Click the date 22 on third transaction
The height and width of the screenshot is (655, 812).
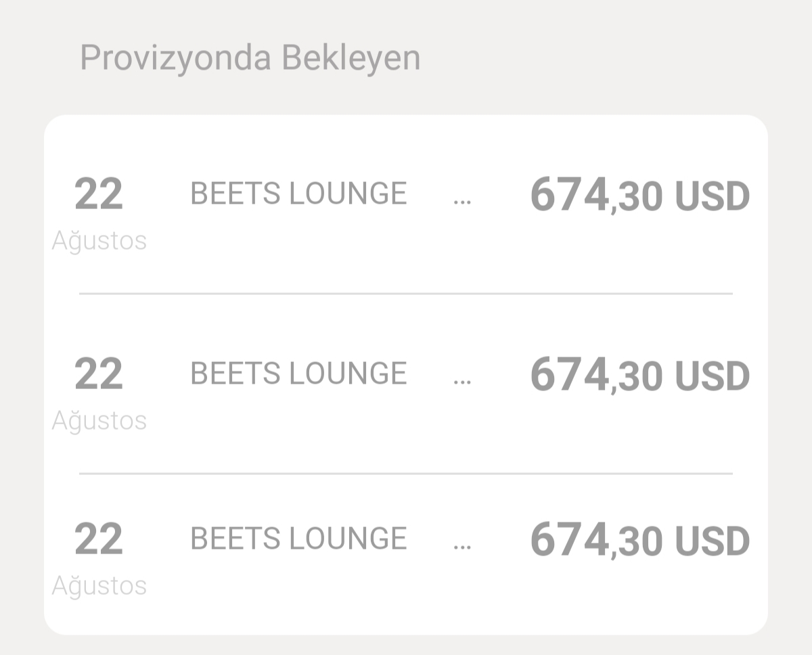click(99, 539)
